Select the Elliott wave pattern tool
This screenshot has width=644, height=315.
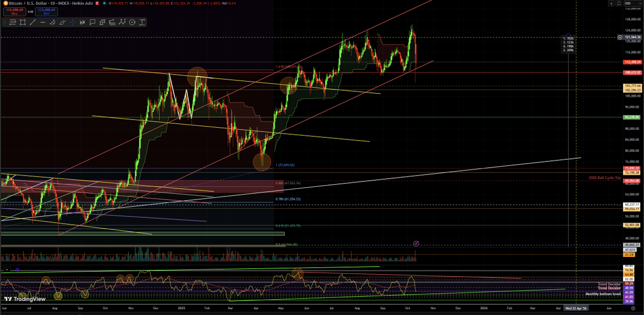(x=122, y=22)
